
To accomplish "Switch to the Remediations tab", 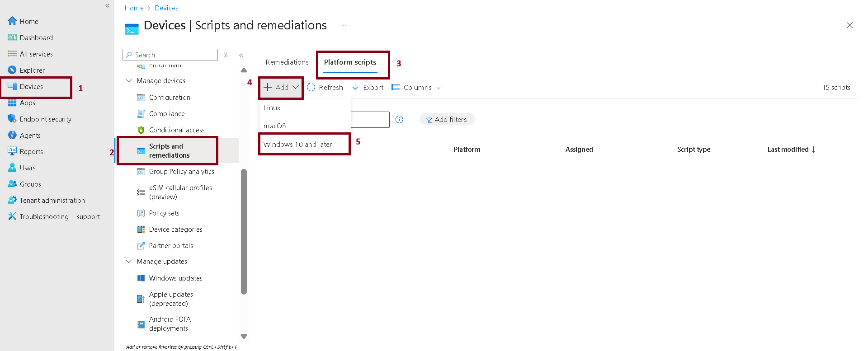I will point(287,62).
